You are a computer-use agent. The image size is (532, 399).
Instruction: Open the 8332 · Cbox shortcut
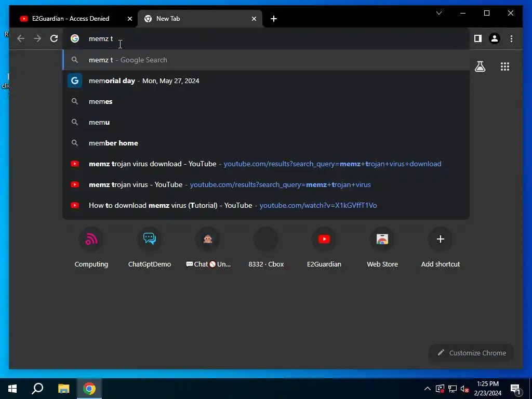[x=266, y=248]
